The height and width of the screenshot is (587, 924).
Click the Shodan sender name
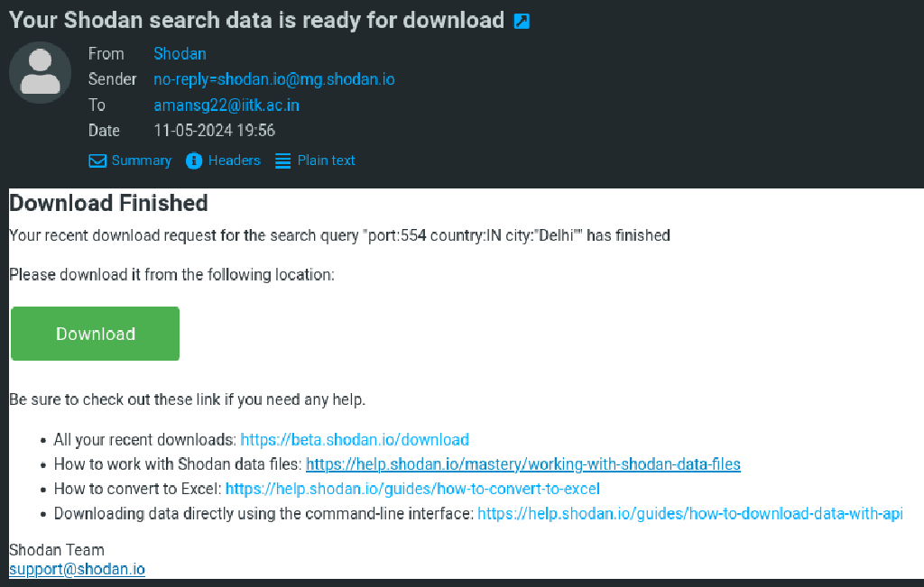[180, 54]
